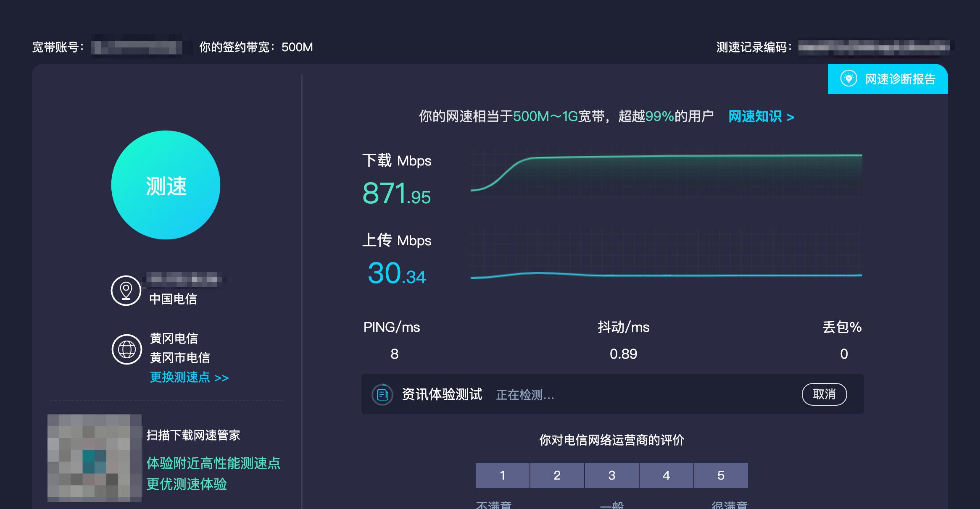Click the download speed value 871.95
The height and width of the screenshot is (509, 980).
click(x=396, y=194)
